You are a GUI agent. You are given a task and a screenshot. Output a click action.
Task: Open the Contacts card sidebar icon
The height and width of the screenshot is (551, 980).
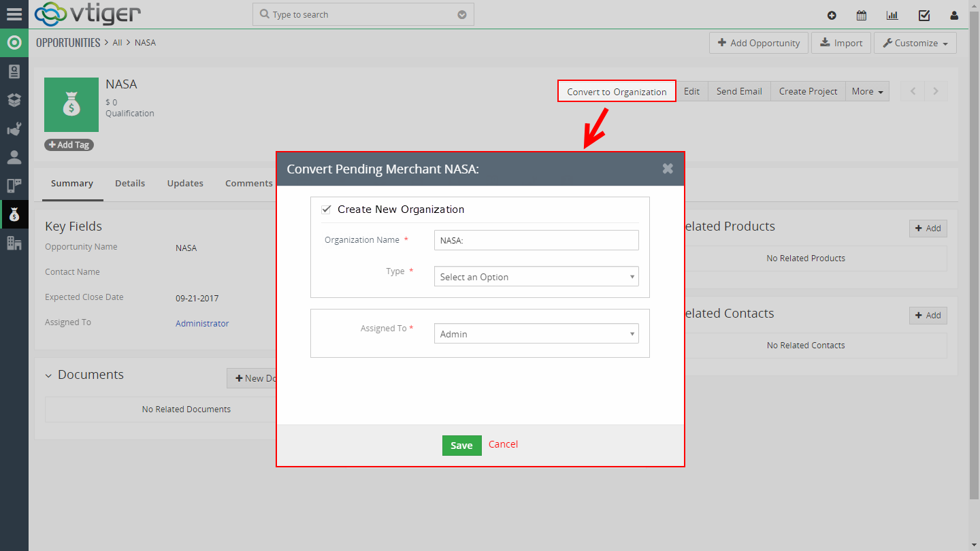point(14,71)
